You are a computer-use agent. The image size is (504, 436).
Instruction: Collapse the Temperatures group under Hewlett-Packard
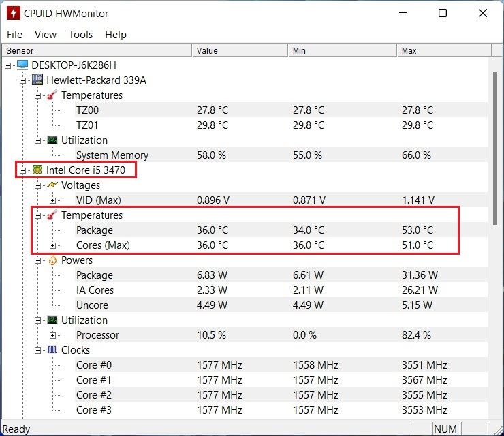[x=37, y=96]
